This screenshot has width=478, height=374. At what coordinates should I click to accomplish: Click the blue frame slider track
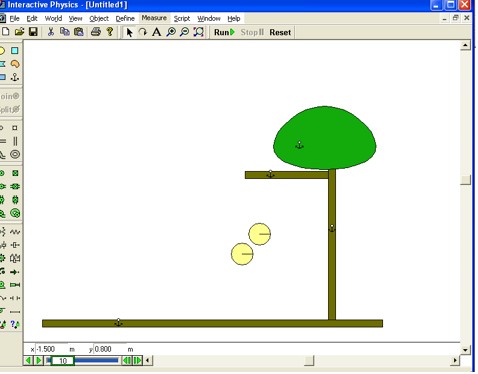(96, 360)
